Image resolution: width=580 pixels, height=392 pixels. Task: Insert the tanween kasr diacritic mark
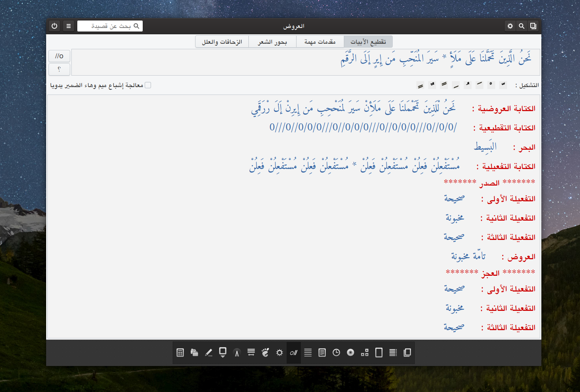click(420, 85)
